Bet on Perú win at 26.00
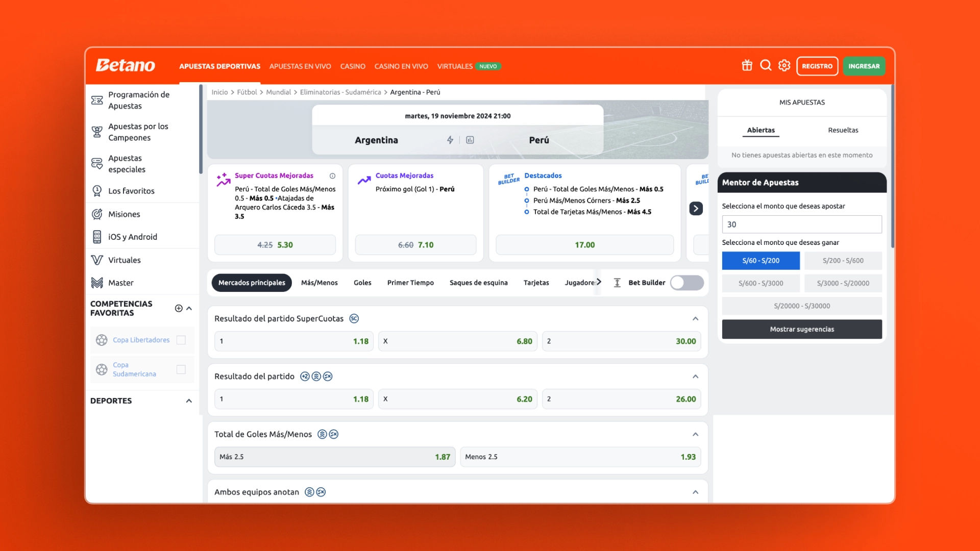Viewport: 980px width, 551px height. coord(621,399)
